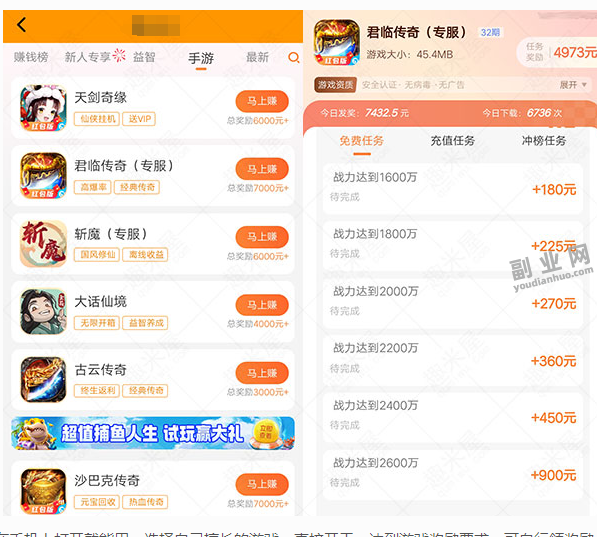Open 古云传奇 game icon
This screenshot has width=597, height=537.
click(x=43, y=379)
